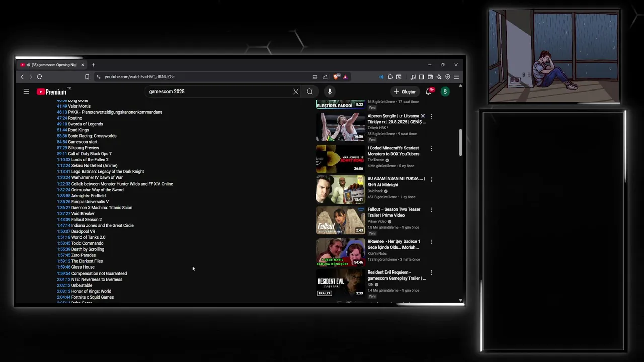Go back with the browser back arrow
Viewport: 644px width, 362px height.
coord(22,77)
